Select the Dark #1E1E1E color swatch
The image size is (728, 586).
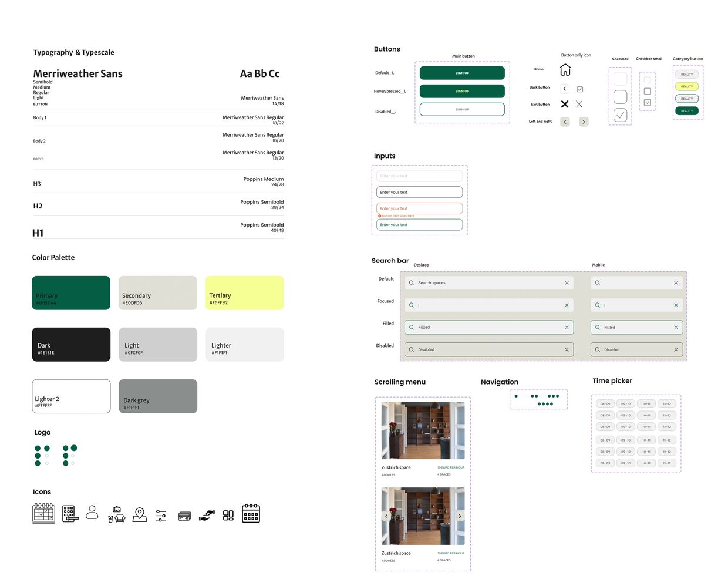pyautogui.click(x=71, y=345)
